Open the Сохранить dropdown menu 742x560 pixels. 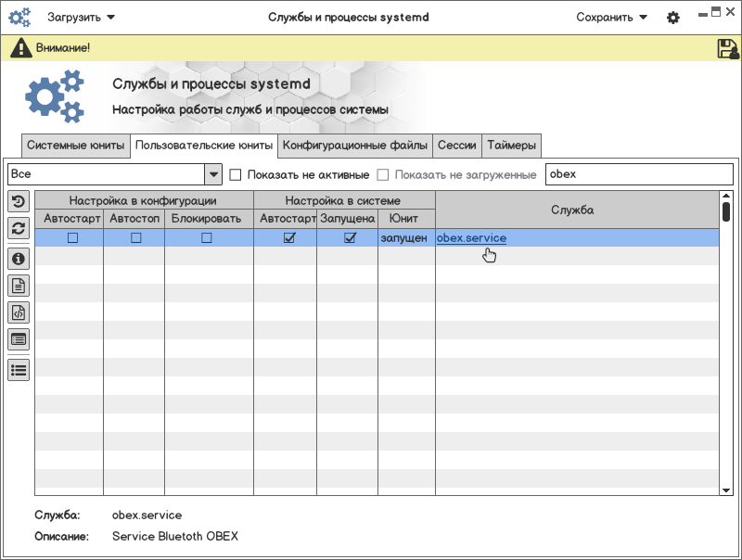[x=611, y=17]
